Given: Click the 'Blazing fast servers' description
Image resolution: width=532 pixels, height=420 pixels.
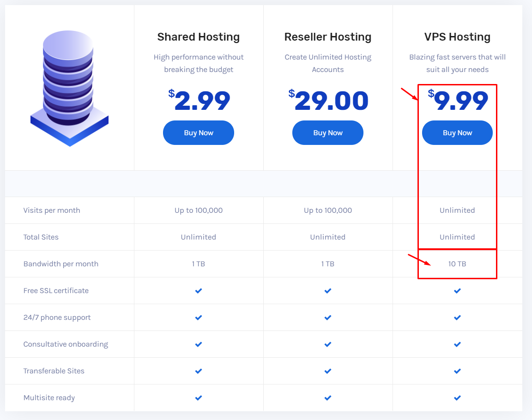Looking at the screenshot, I should click(457, 63).
